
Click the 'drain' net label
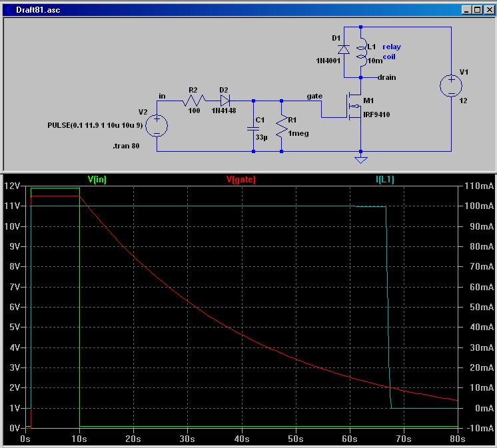(386, 77)
